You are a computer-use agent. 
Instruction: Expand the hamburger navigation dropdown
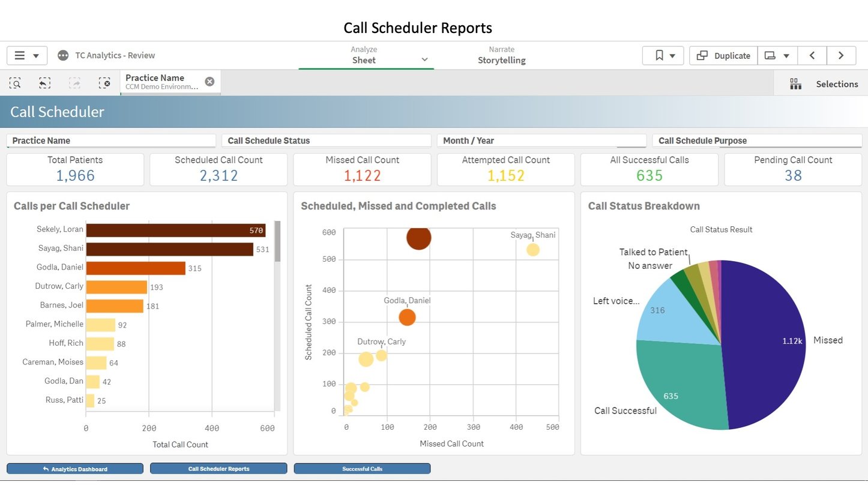pos(36,55)
